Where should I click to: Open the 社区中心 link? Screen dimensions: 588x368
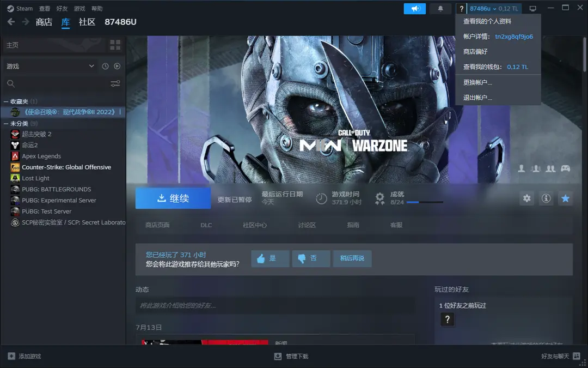pos(255,225)
